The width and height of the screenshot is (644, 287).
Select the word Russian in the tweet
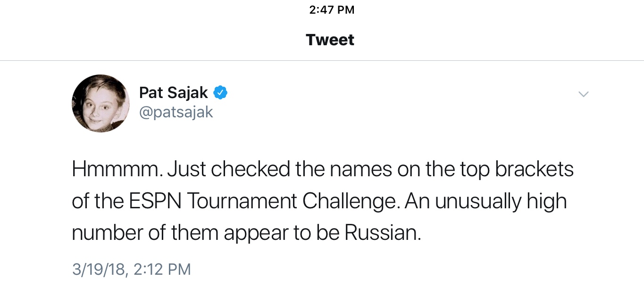tap(382, 233)
